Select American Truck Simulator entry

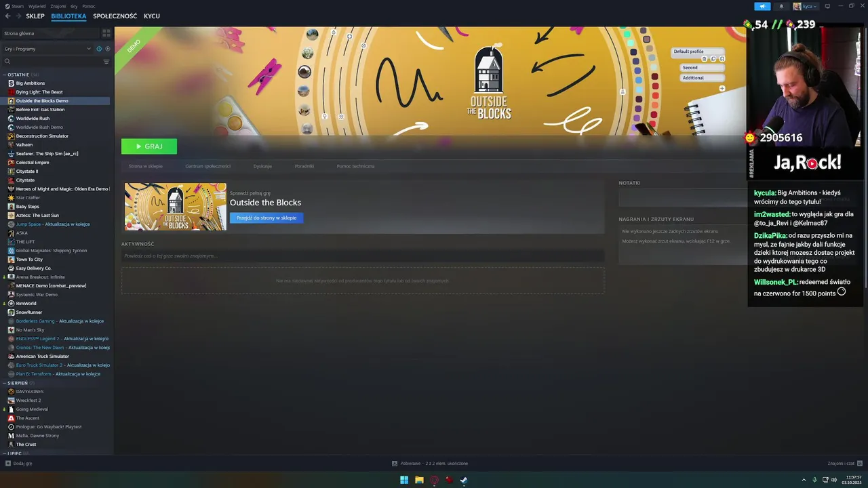[42, 357]
